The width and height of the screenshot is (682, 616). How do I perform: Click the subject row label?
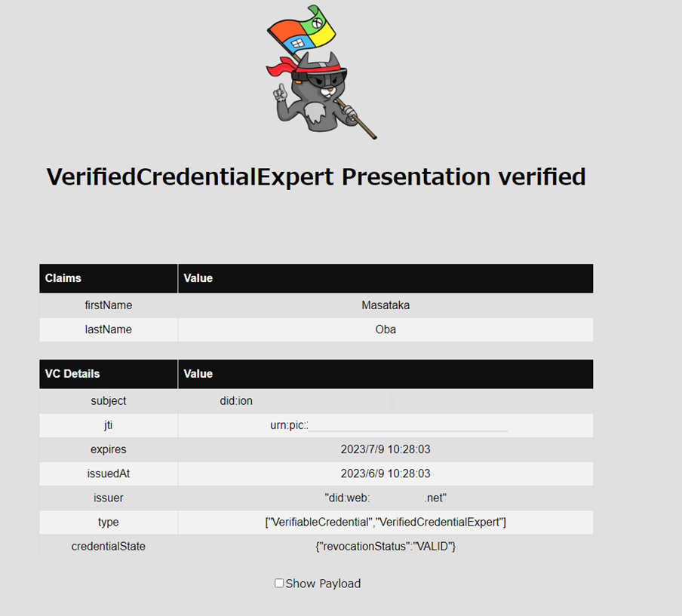109,401
